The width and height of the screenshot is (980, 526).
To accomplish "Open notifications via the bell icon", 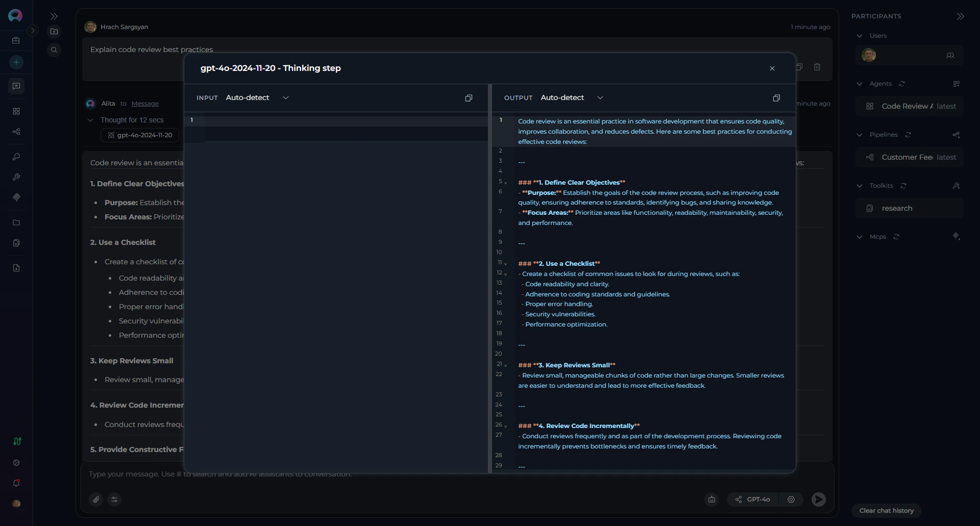I will tap(16, 483).
